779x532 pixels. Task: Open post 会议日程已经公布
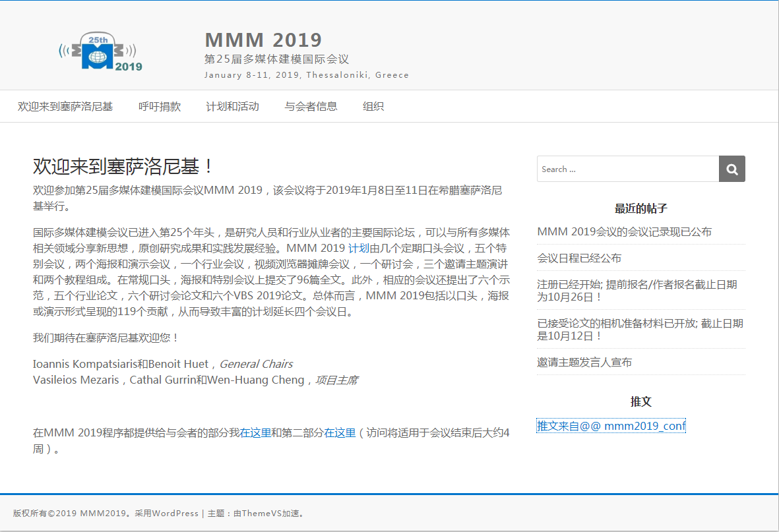pyautogui.click(x=578, y=258)
